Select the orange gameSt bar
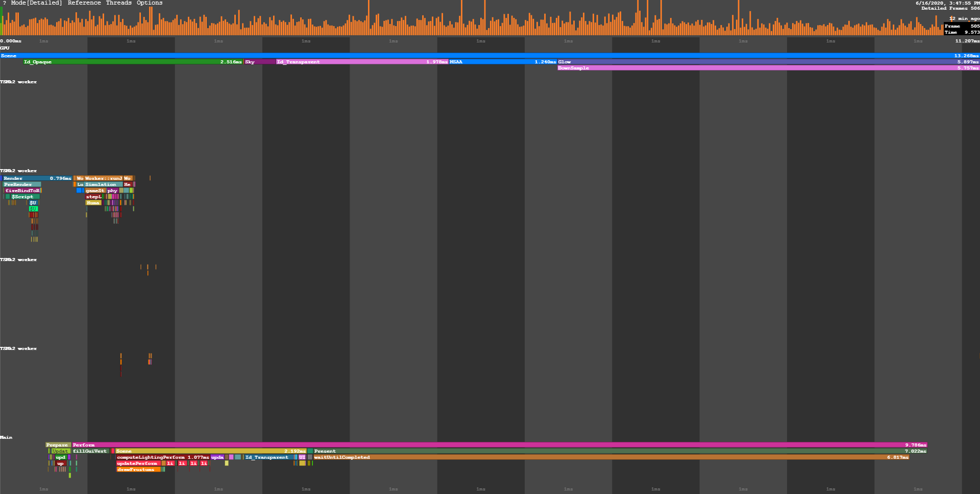This screenshot has height=494, width=980. click(95, 191)
